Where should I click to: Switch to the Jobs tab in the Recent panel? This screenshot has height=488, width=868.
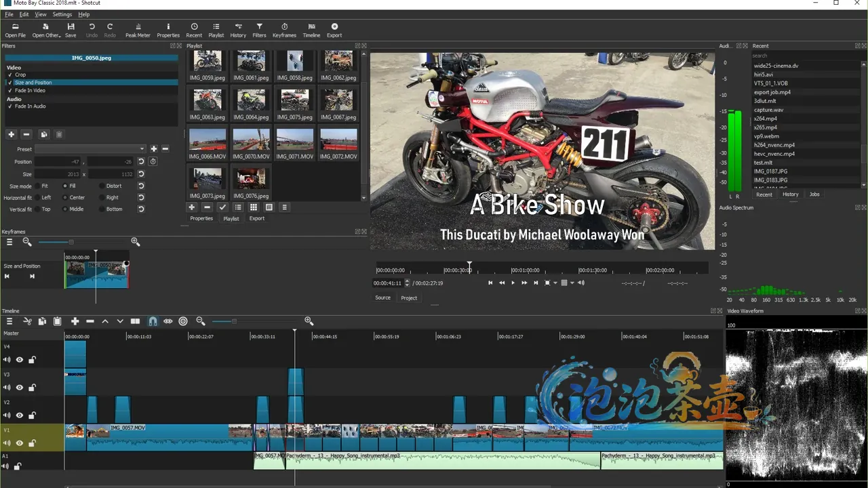pos(814,195)
